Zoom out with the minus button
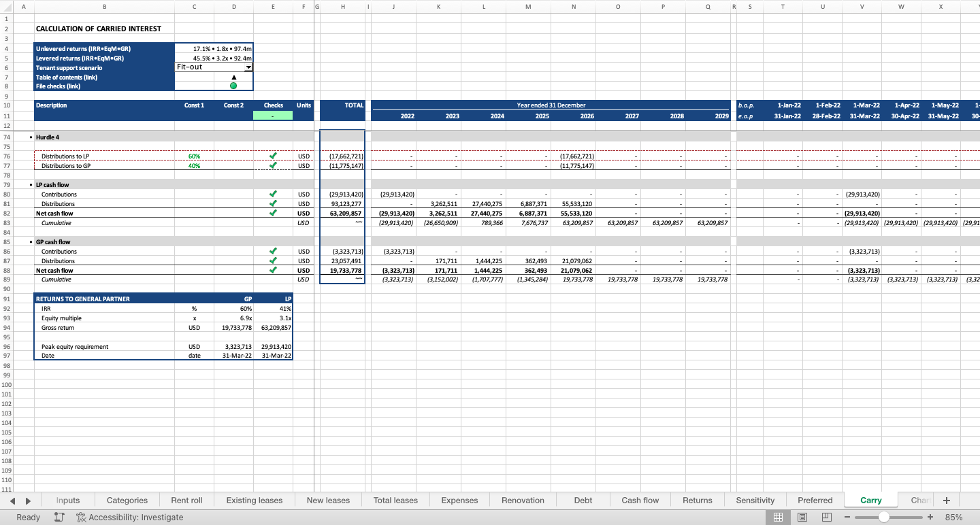 coord(847,518)
